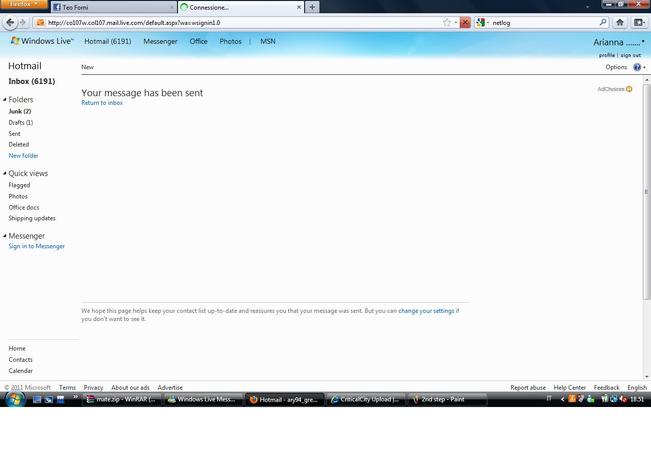Click the site identity icon in address bar
The height and width of the screenshot is (466, 651).
[x=40, y=22]
